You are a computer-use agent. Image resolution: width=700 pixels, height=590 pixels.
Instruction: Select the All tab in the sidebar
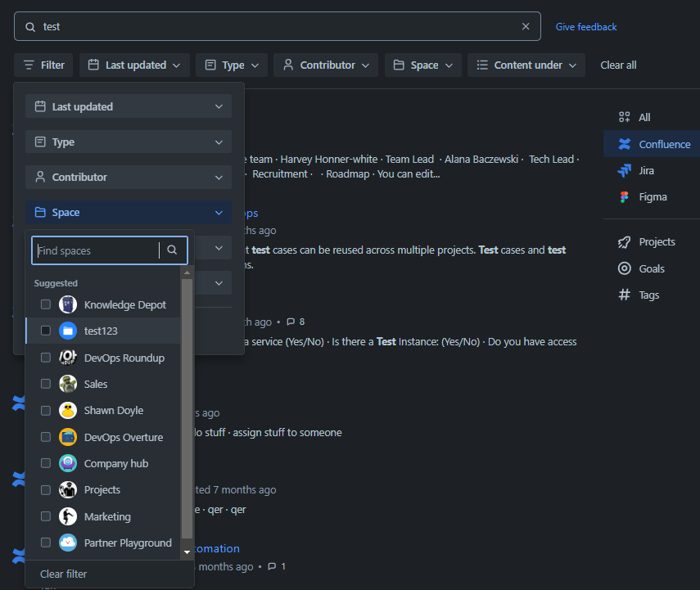pyautogui.click(x=652, y=117)
